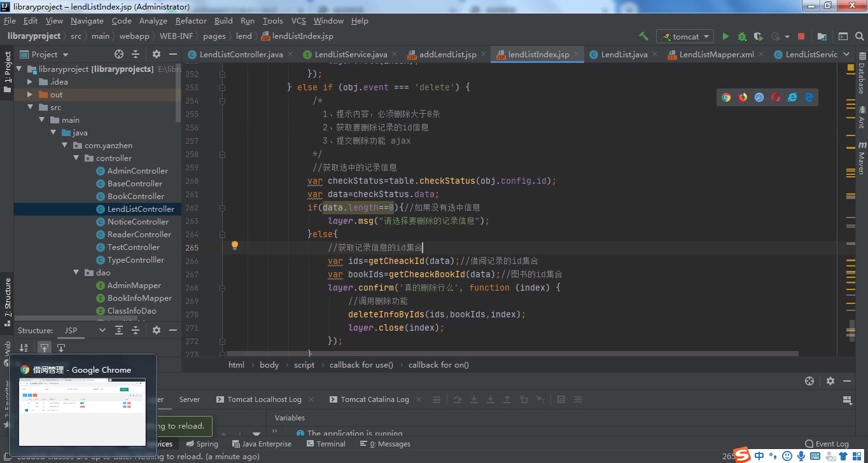The width and height of the screenshot is (868, 463).
Task: Click the yellow intention light bulb
Action: 234,245
